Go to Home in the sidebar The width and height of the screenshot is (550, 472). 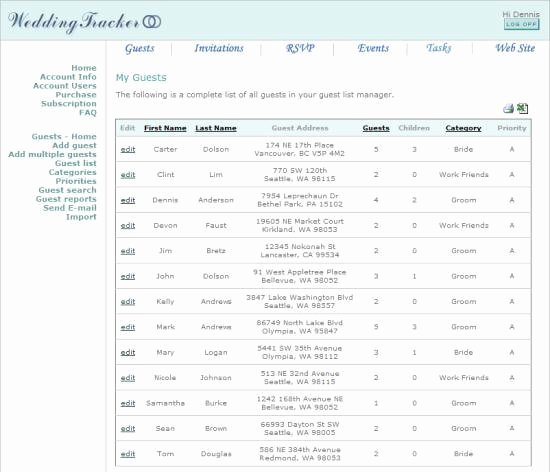coord(83,68)
